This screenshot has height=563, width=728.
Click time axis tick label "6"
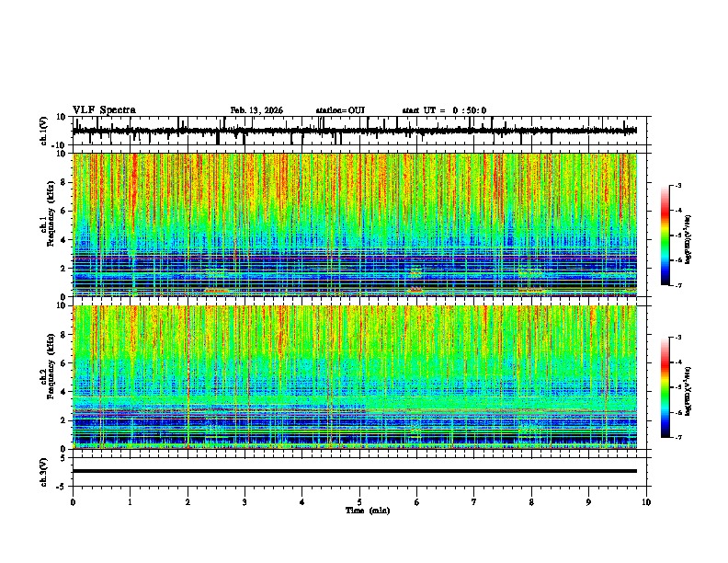[416, 502]
